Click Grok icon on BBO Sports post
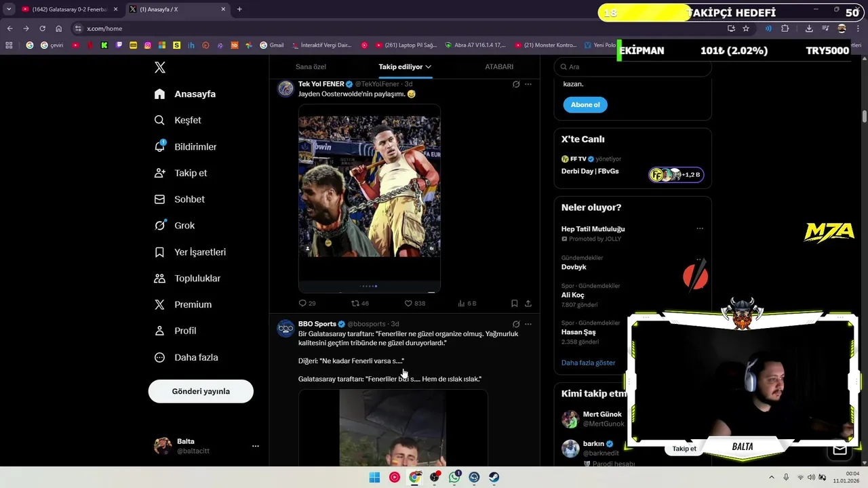The image size is (868, 488). [x=516, y=324]
